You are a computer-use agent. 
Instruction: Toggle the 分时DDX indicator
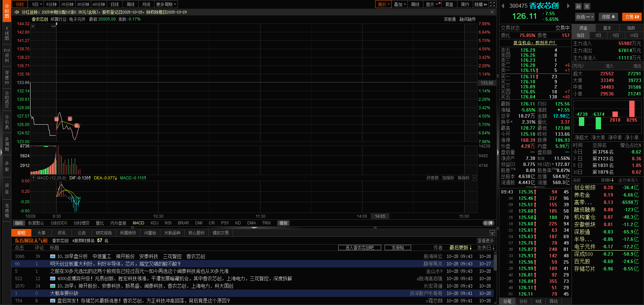[x=59, y=223]
